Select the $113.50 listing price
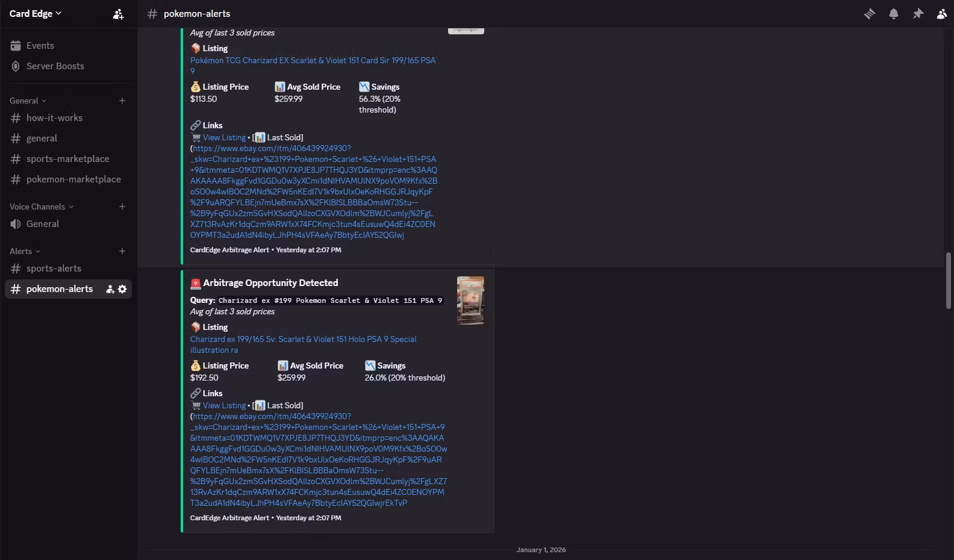This screenshot has height=560, width=954. coord(204,99)
